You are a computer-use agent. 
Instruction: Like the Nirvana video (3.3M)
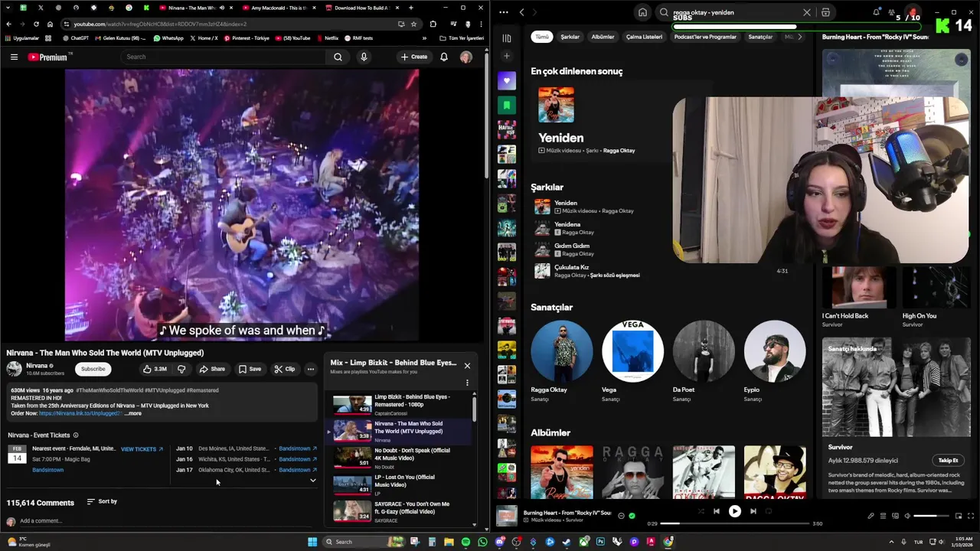pos(155,369)
